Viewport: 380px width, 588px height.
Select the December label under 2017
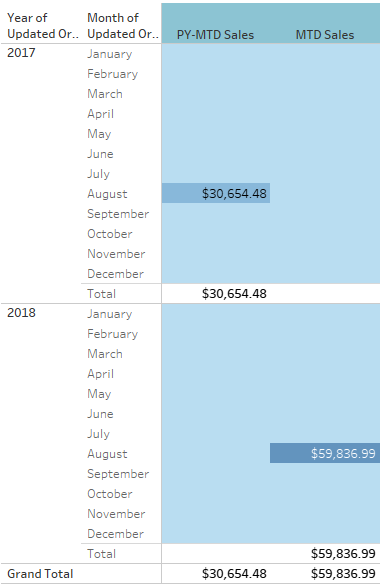click(116, 274)
